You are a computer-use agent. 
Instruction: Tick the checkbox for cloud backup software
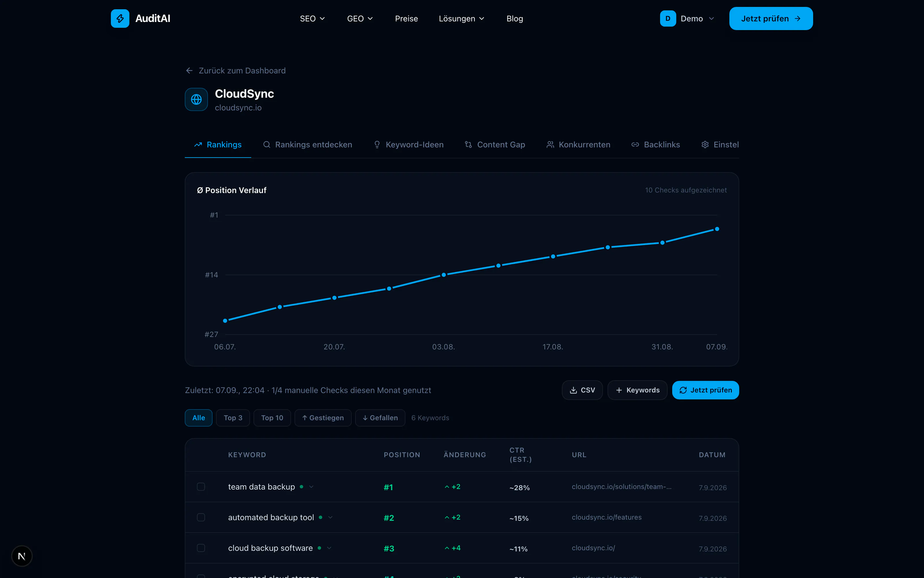point(201,548)
